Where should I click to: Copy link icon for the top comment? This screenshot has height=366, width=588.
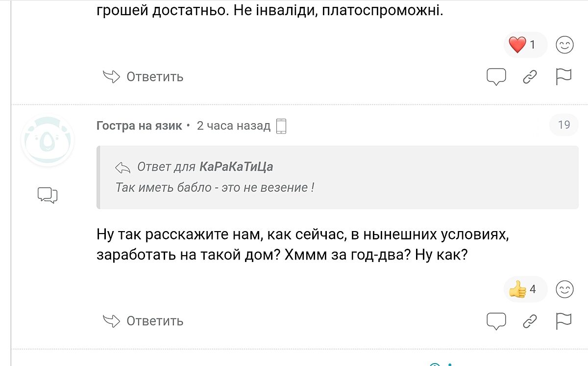pos(530,77)
